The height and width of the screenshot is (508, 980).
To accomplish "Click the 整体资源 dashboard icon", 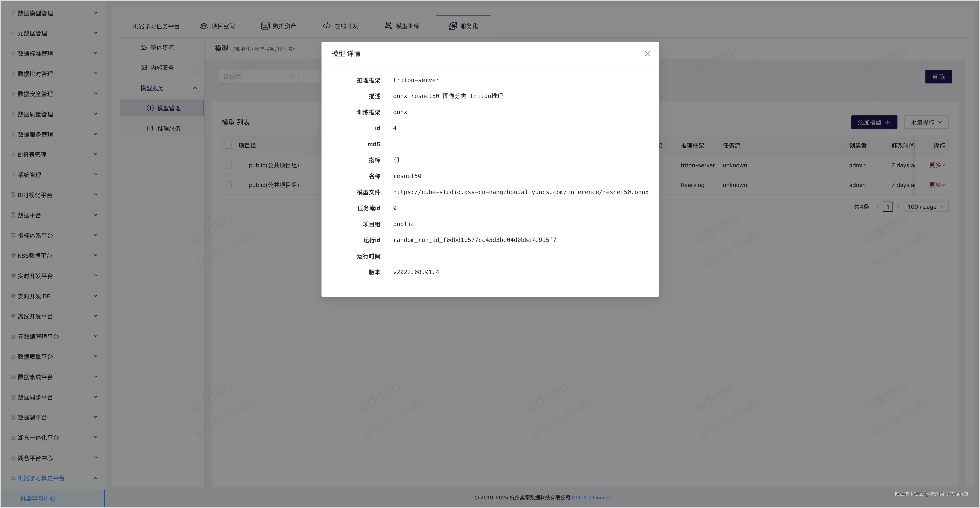I will click(144, 47).
